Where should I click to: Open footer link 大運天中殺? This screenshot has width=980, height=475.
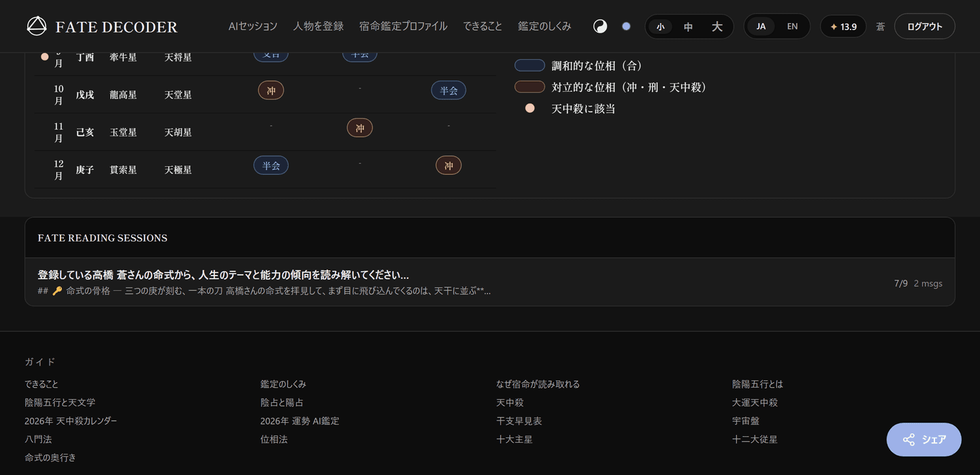click(755, 403)
